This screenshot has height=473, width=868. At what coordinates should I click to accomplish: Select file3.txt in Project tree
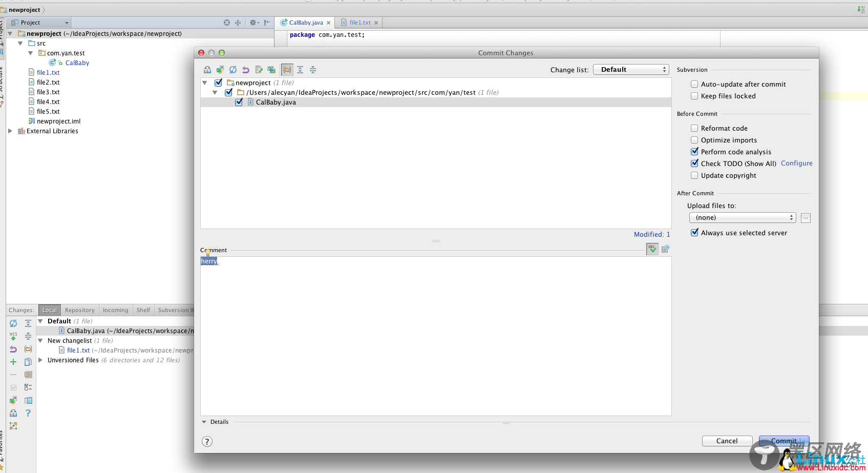(48, 92)
